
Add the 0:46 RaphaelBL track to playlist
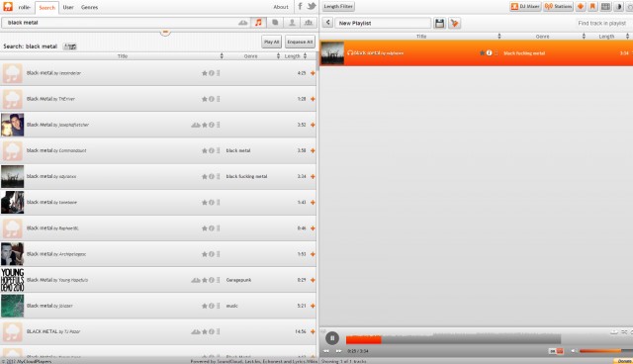tap(313, 228)
